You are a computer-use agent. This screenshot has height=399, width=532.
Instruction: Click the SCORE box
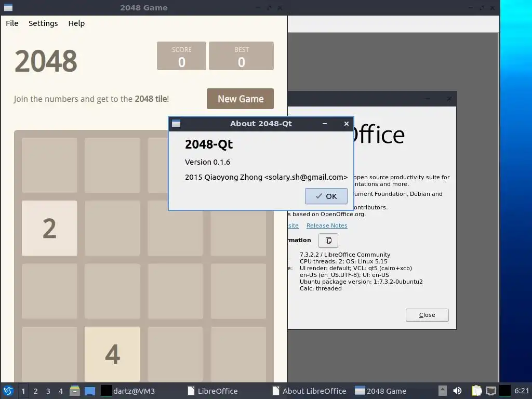(181, 56)
